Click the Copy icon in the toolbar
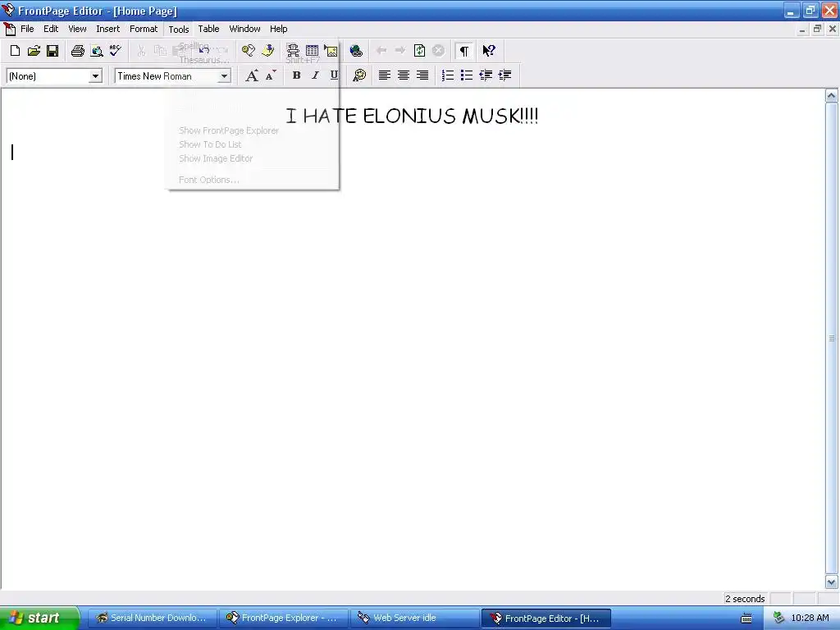 tap(160, 51)
